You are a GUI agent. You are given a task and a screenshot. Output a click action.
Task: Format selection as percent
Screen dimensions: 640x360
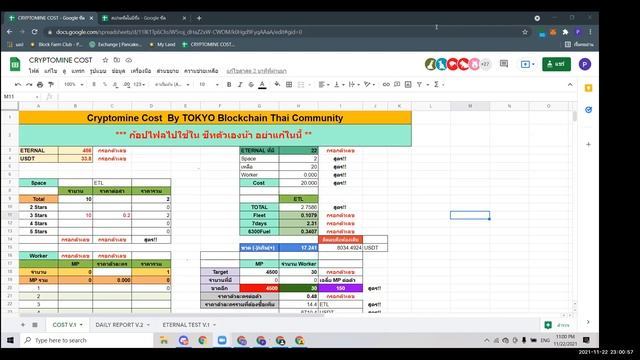pyautogui.click(x=105, y=84)
